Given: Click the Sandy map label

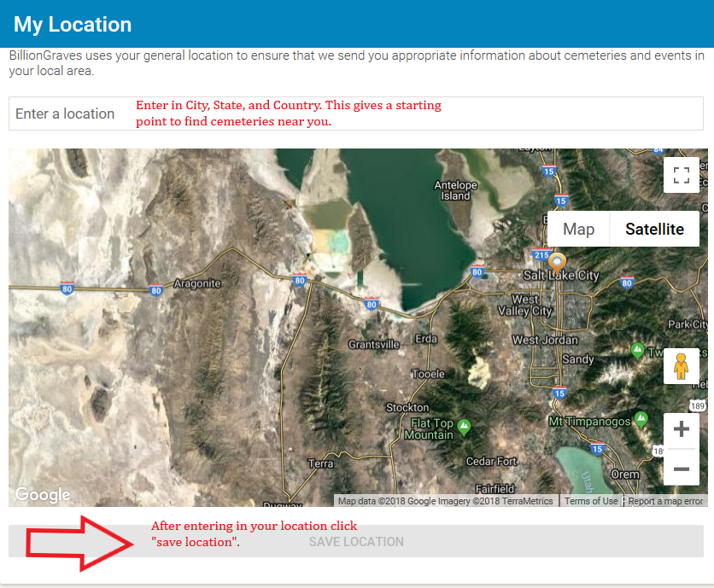Looking at the screenshot, I should (x=578, y=359).
